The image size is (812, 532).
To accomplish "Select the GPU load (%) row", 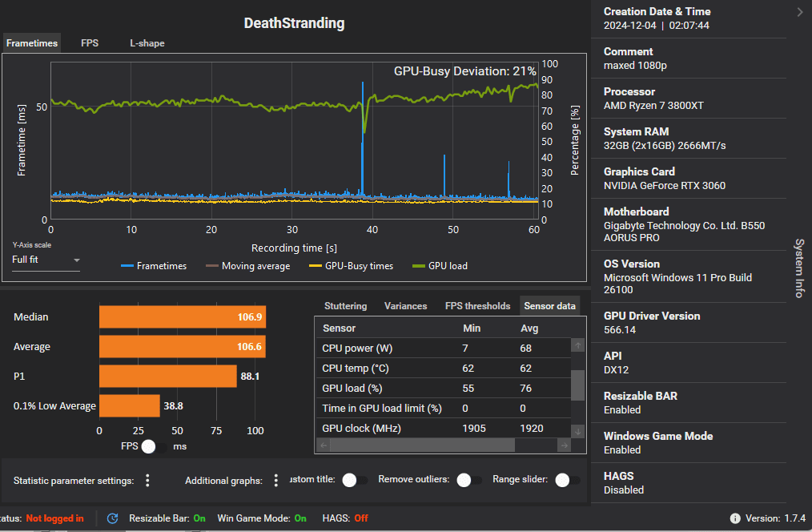I will [x=444, y=388].
